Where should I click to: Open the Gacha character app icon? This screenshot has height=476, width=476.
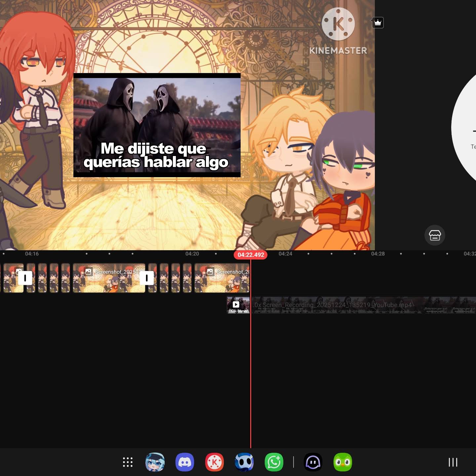click(x=155, y=462)
